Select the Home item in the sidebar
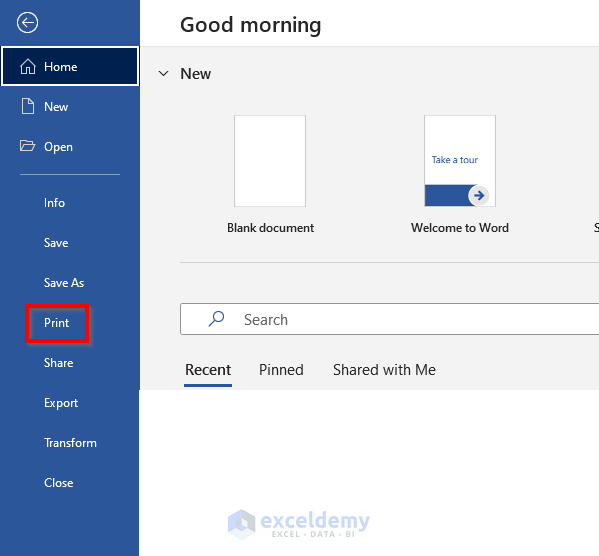This screenshot has width=599, height=556. [x=70, y=66]
